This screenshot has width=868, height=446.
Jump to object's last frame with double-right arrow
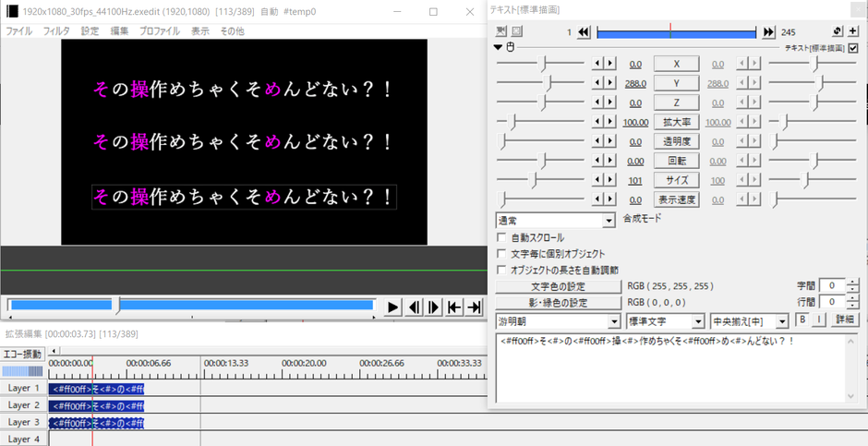pos(768,32)
